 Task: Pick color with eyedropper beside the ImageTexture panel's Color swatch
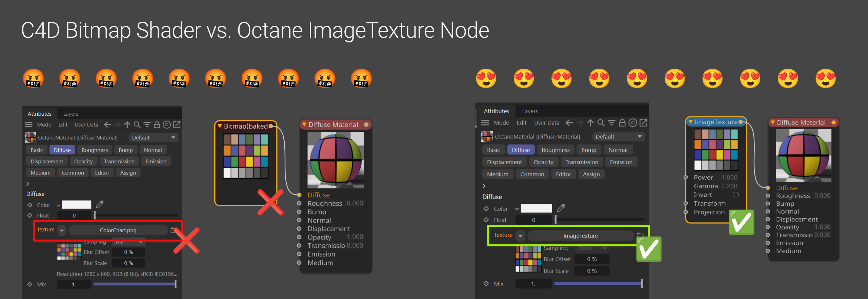pos(561,208)
